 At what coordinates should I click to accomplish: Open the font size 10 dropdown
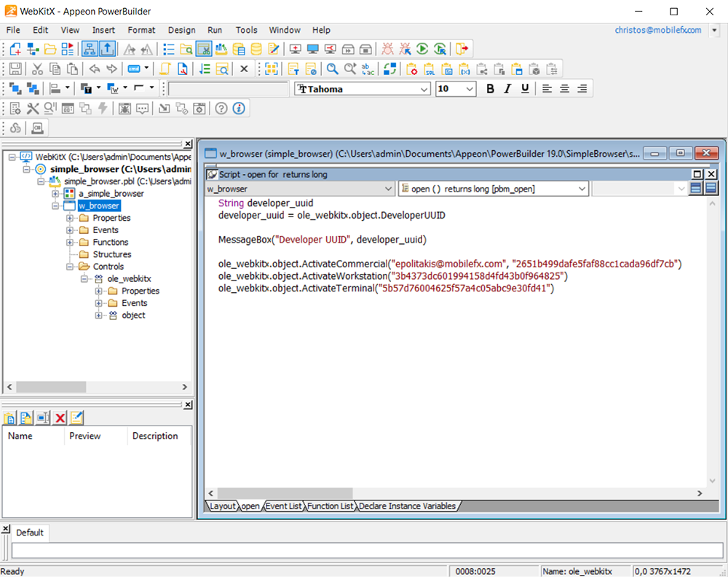(x=470, y=89)
